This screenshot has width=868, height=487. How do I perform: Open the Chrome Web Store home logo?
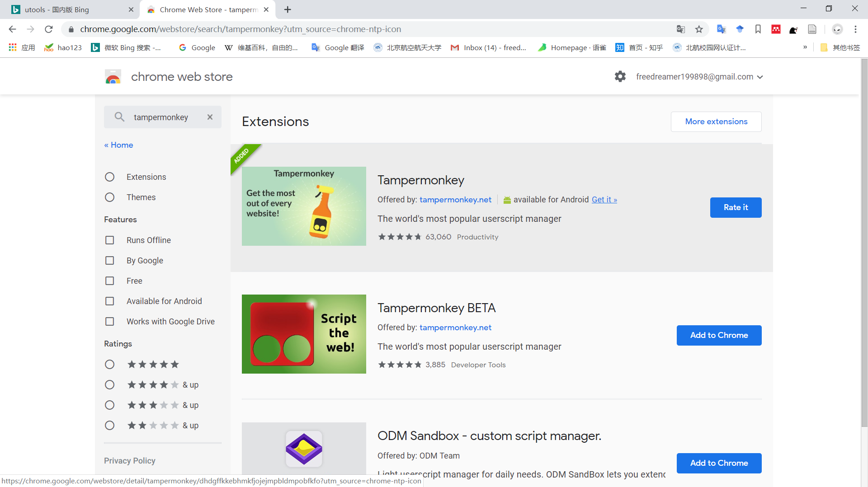point(113,76)
